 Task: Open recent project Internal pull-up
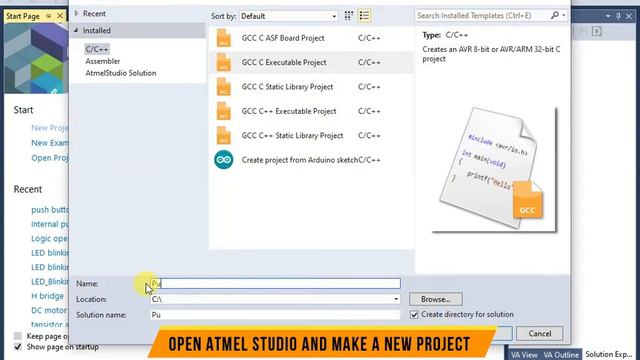click(50, 224)
